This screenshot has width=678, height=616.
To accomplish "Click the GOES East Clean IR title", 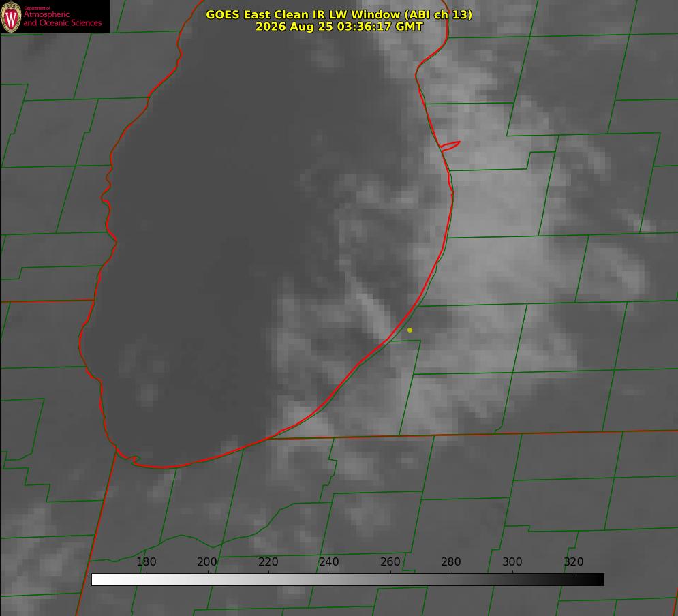I will point(339,14).
